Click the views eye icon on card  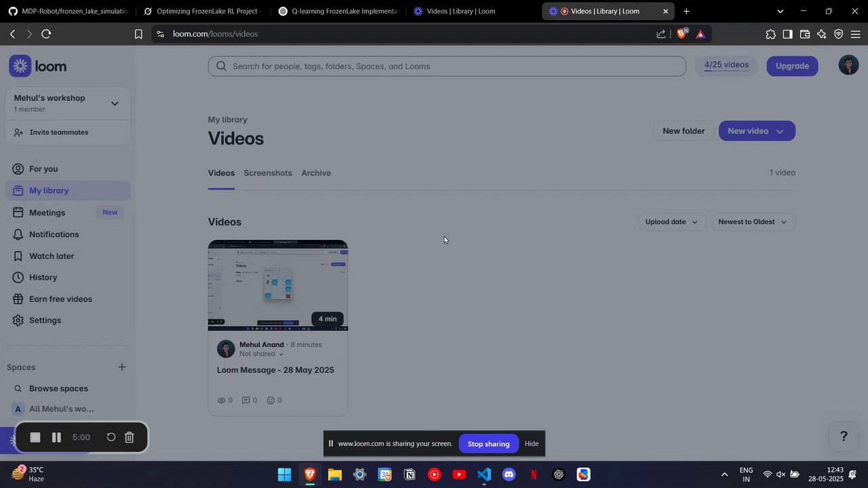[221, 401]
